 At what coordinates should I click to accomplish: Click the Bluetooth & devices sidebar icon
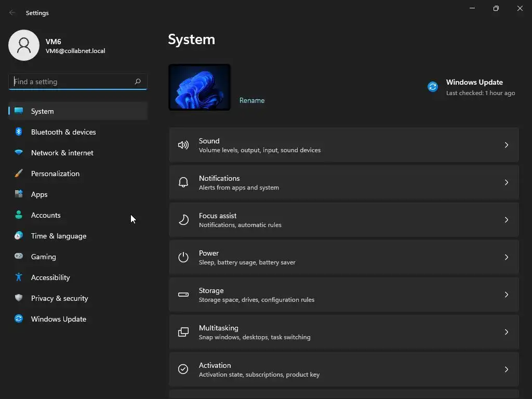(19, 132)
